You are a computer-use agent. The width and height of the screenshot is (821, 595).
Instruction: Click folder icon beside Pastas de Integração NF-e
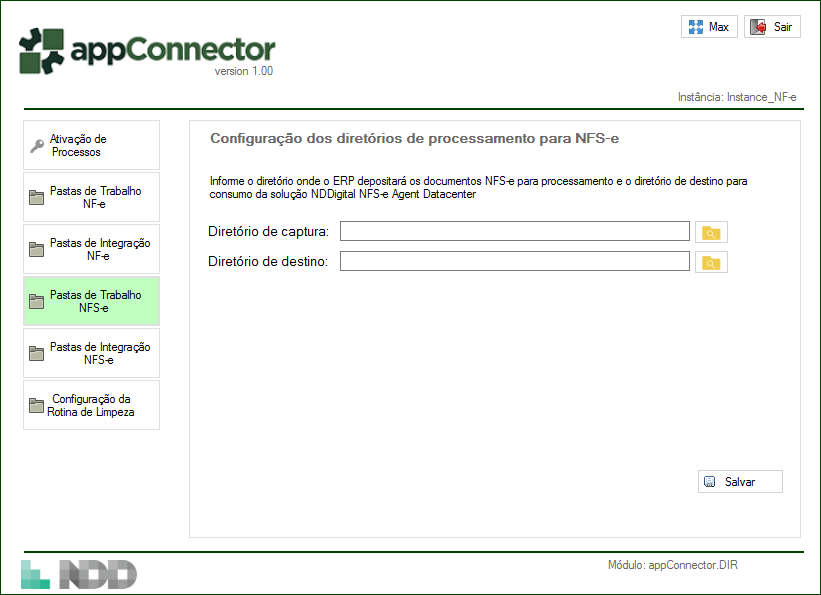[x=37, y=249]
